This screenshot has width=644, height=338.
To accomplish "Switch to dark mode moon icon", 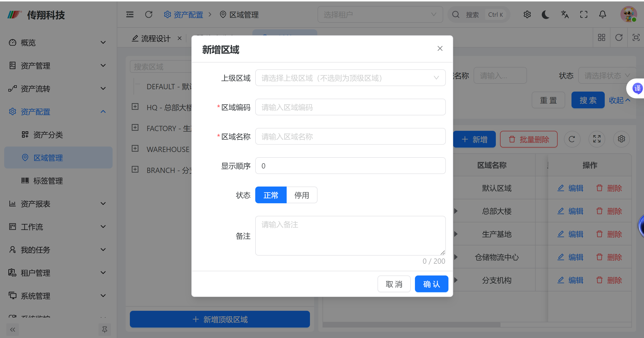I will [546, 15].
